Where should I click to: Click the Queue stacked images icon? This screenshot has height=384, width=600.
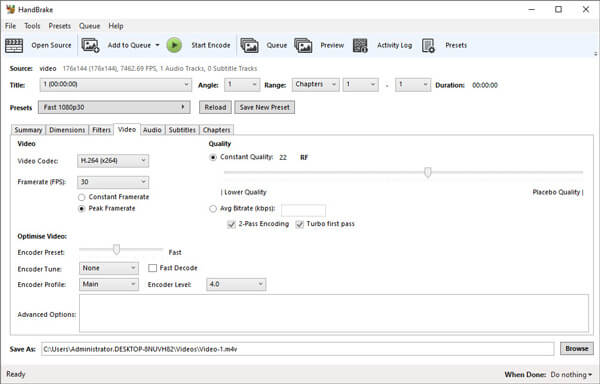249,45
